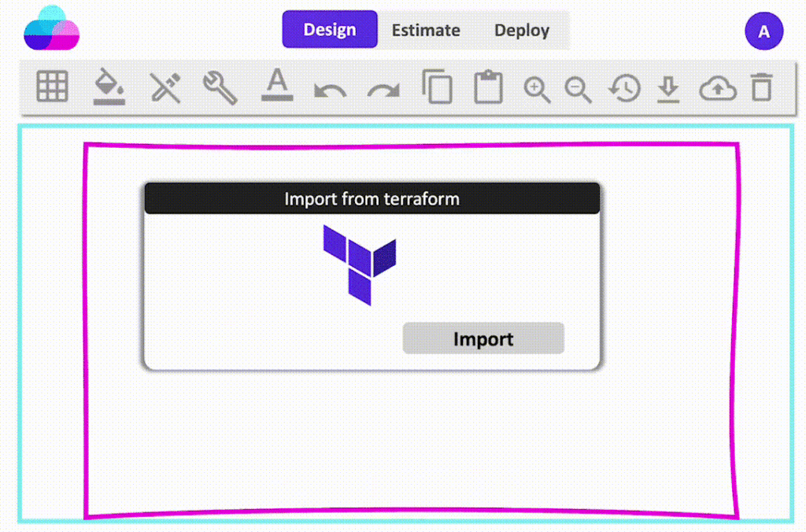806x532 pixels.
Task: Zoom out of the canvas
Action: pos(578,90)
